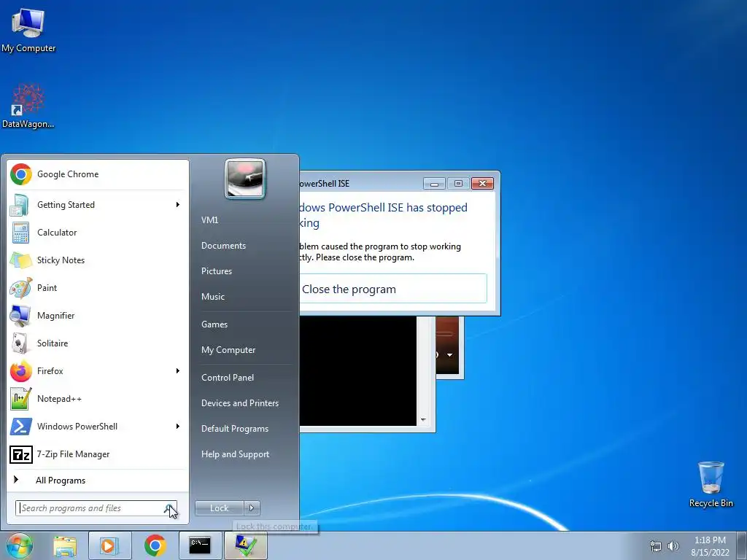The width and height of the screenshot is (747, 560).
Task: Click Chrome icon in taskbar
Action: tap(155, 545)
